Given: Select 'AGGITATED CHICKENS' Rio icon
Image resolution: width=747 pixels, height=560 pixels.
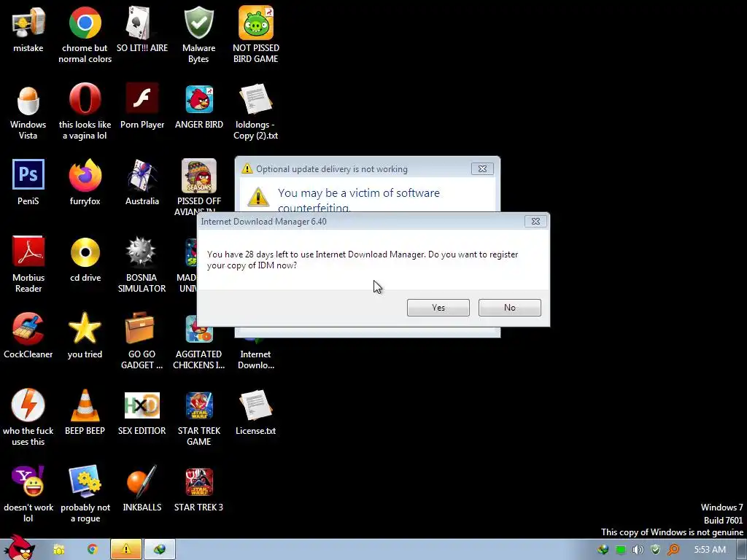Looking at the screenshot, I should 198,341.
